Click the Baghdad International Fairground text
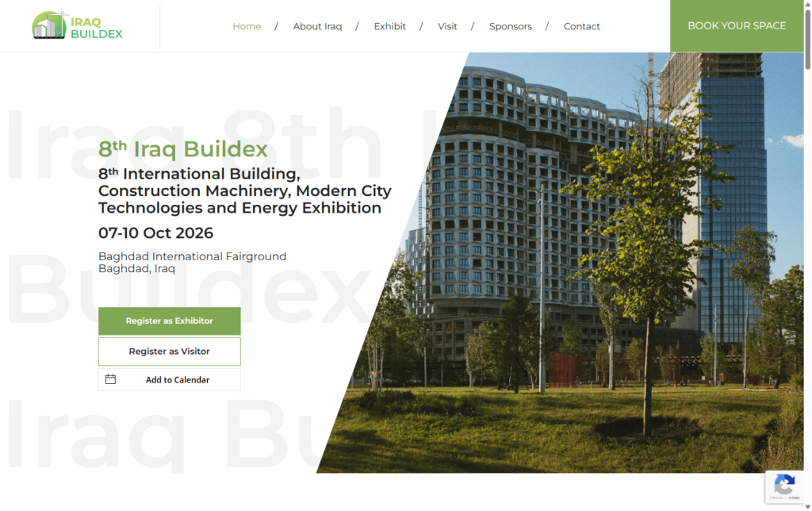Screen dimensions: 812x511 (x=192, y=256)
